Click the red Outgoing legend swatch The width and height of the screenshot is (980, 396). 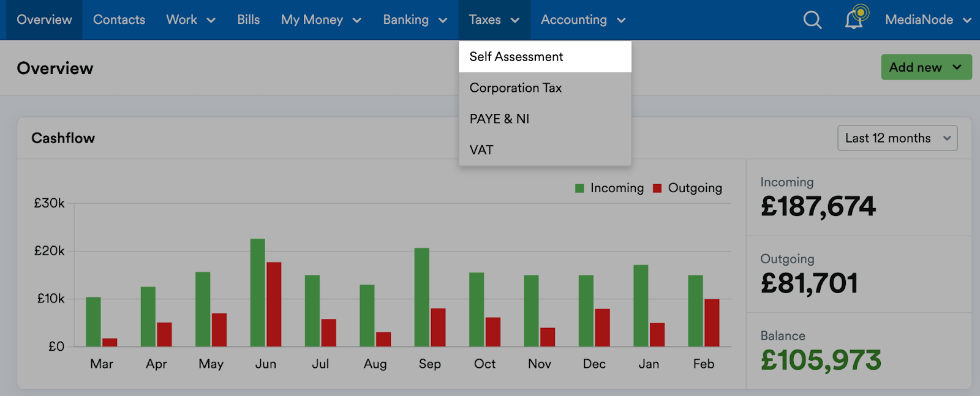(x=657, y=189)
